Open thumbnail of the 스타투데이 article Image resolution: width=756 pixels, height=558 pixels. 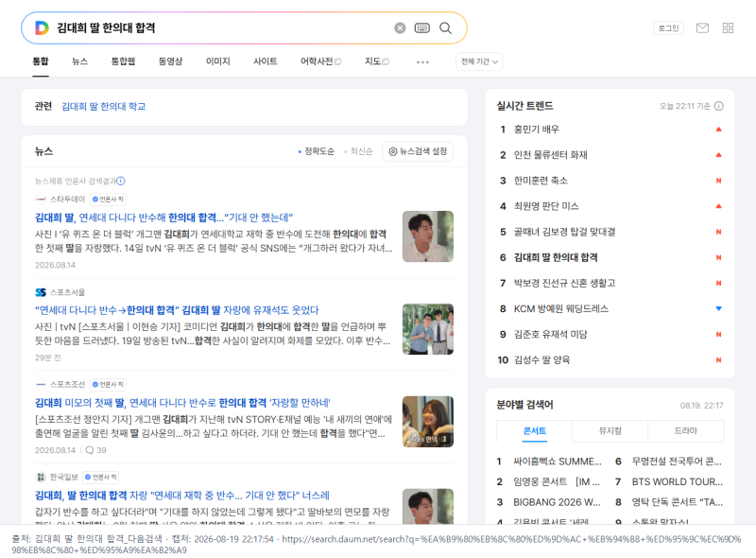coord(428,236)
